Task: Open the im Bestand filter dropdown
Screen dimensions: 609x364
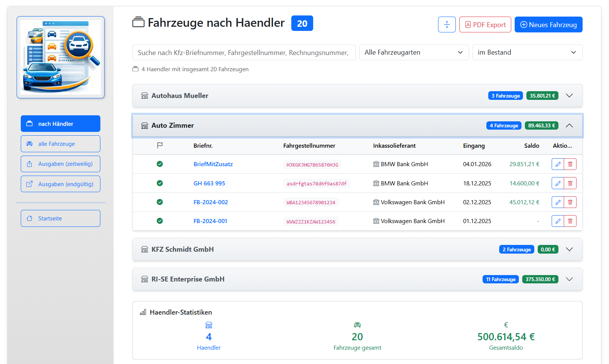Action: 527,52
